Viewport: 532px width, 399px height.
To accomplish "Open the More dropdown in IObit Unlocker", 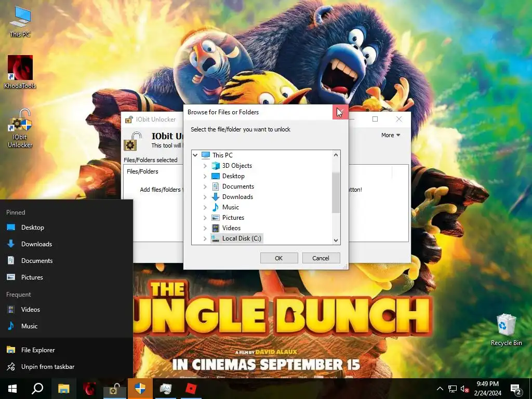I will click(x=391, y=135).
